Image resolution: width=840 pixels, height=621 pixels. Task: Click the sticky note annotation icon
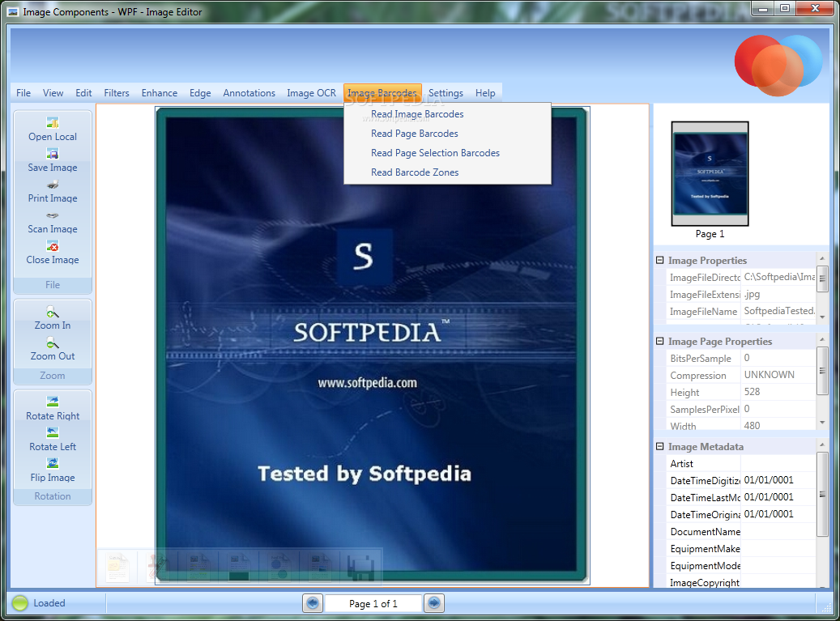117,567
